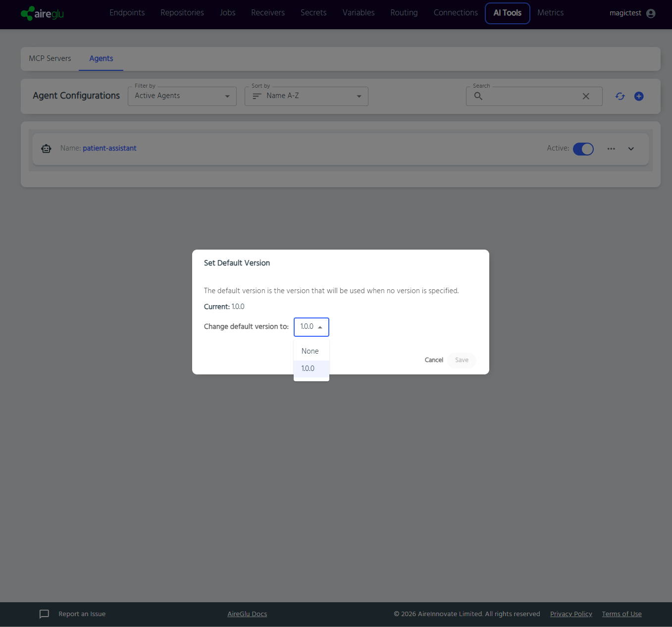The image size is (672, 627).
Task: Open the Metrics menu item
Action: pyautogui.click(x=550, y=13)
